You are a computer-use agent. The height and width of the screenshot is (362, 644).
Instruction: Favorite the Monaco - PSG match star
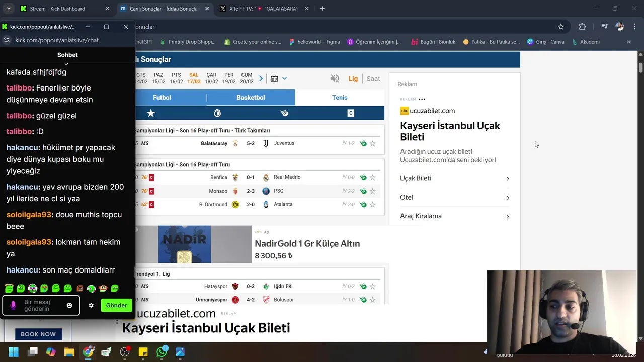pos(373,191)
